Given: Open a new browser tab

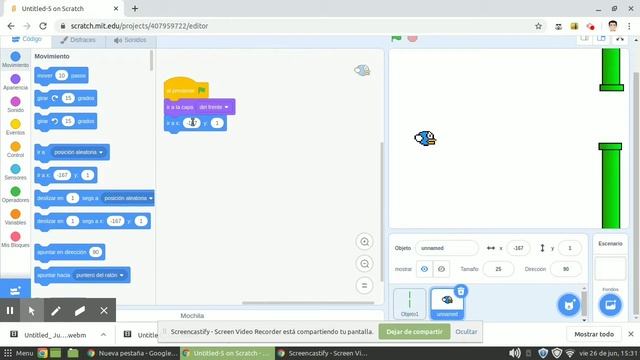Looking at the screenshot, I should point(135,9).
